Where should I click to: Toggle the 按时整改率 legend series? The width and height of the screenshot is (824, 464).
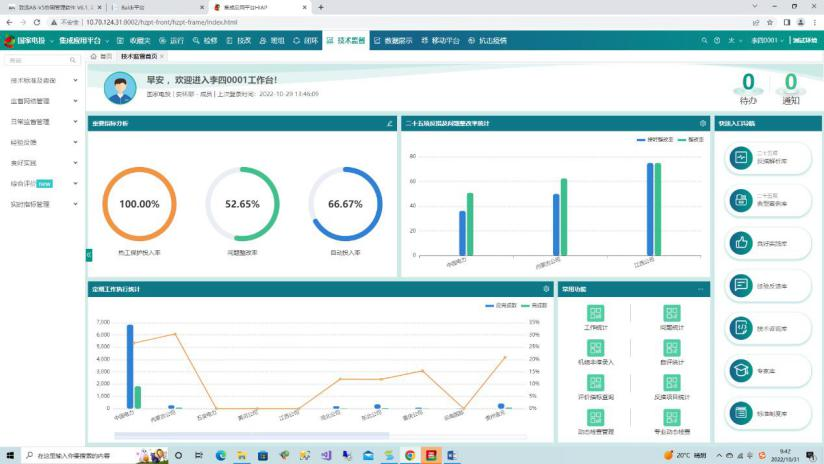pos(655,140)
